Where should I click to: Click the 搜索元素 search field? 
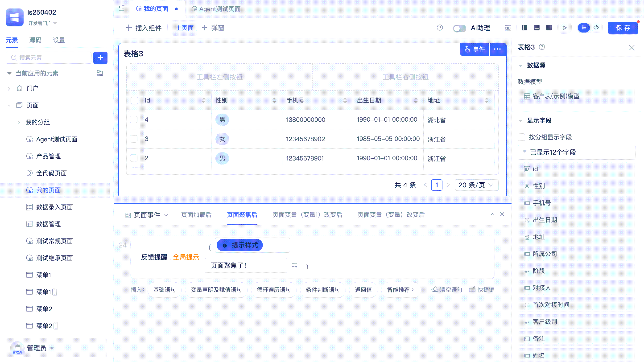pyautogui.click(x=49, y=58)
